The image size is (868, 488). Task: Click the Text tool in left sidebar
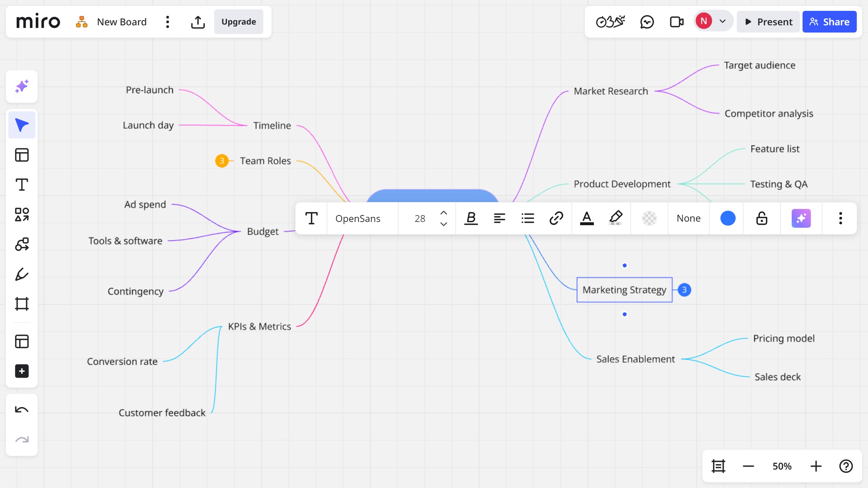point(22,185)
